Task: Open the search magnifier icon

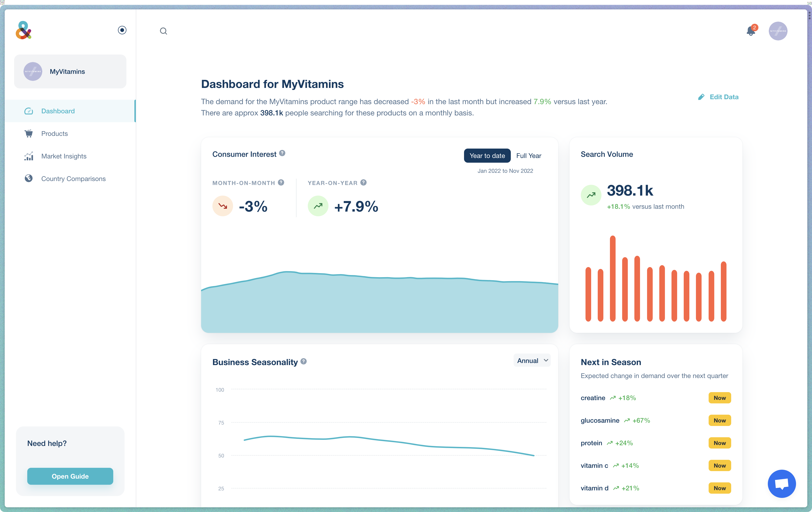Action: [x=164, y=31]
